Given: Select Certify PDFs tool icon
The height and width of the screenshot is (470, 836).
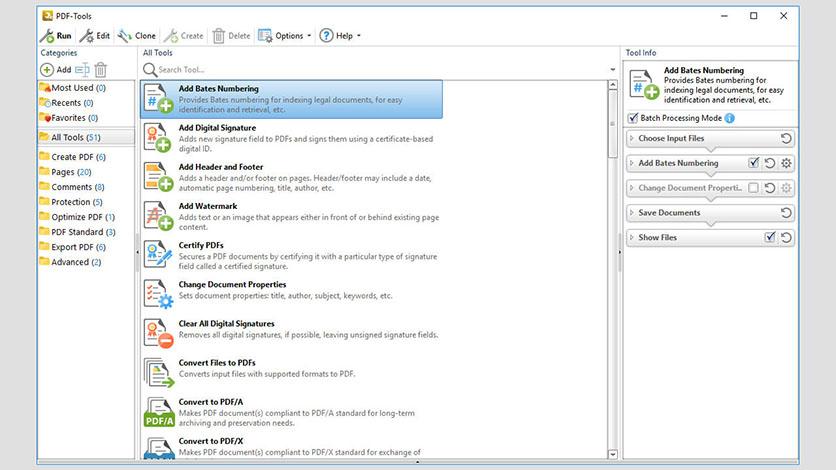Looking at the screenshot, I should click(158, 255).
